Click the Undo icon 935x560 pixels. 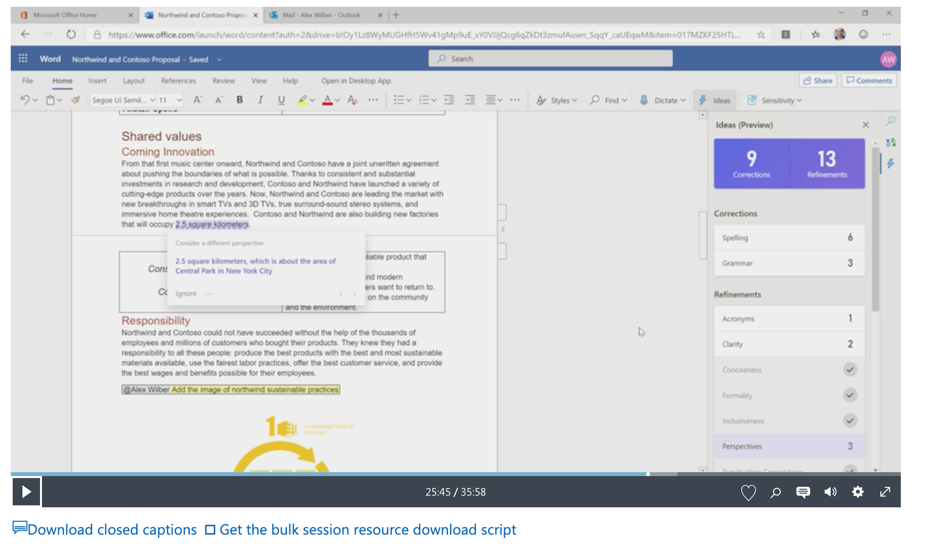[x=25, y=100]
